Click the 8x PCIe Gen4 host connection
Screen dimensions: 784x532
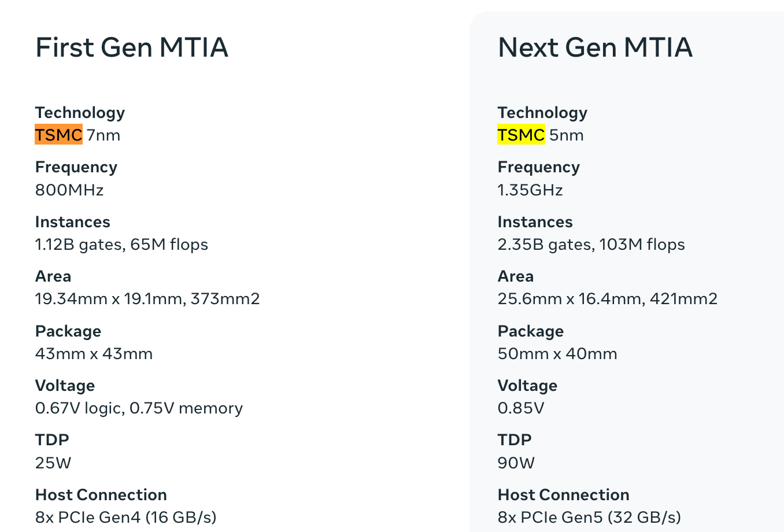125,517
